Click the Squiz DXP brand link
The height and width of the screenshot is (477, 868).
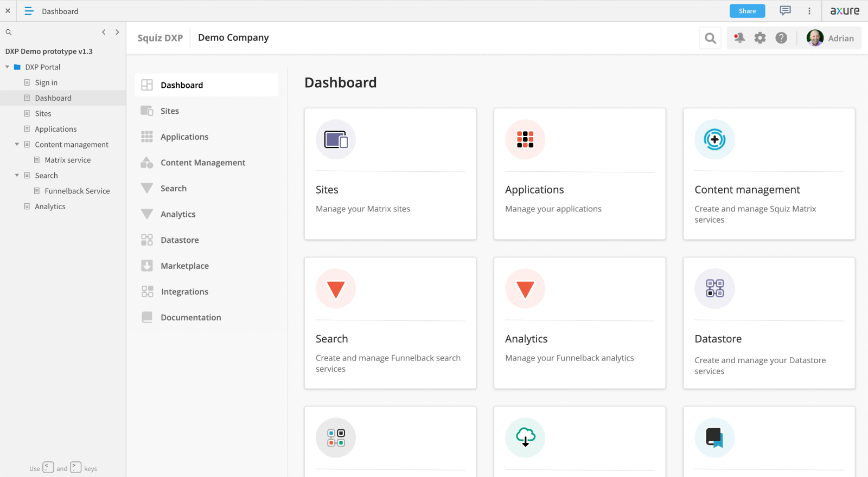160,38
